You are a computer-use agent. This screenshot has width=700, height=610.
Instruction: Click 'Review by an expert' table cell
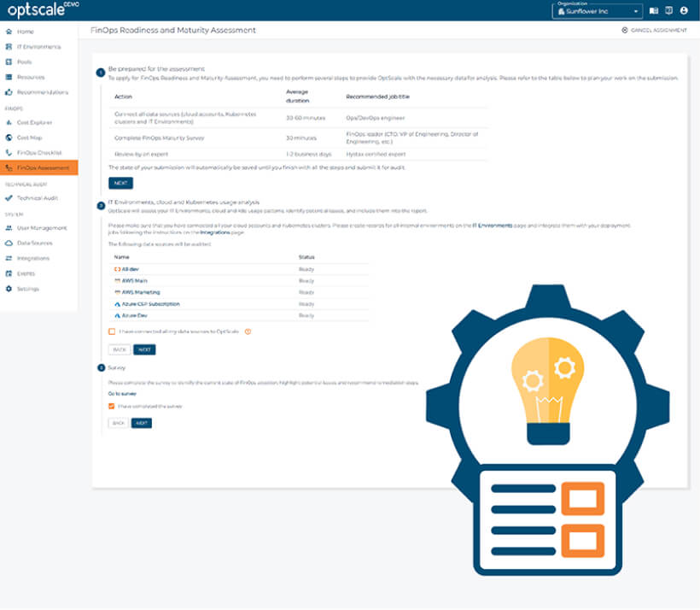point(141,154)
